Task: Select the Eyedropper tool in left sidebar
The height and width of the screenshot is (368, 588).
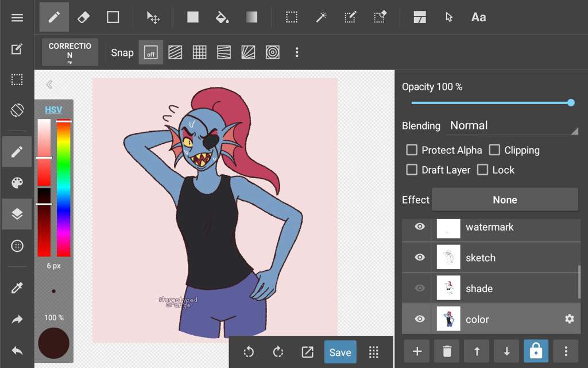Action: (17, 287)
